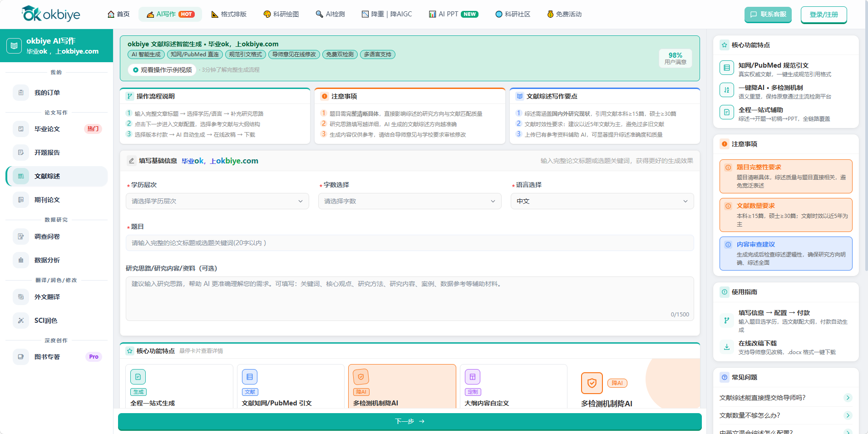Select the 文献综述 sidebar icon
Viewport: 868px width, 434px height.
tap(21, 176)
